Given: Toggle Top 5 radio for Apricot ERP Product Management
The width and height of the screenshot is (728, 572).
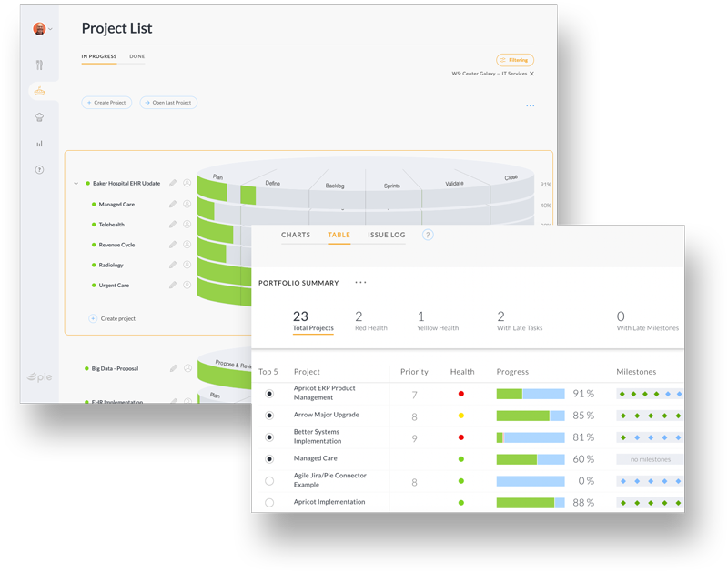Looking at the screenshot, I should 269,394.
